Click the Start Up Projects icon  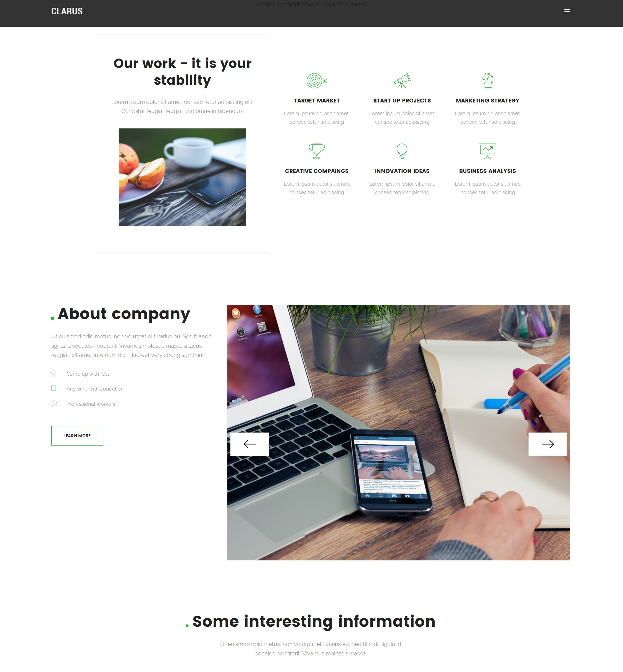402,80
